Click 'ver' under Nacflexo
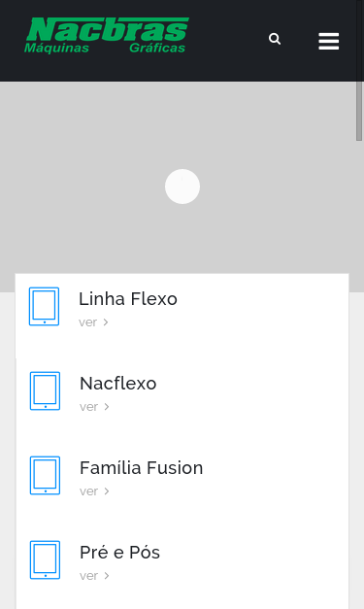Image resolution: width=364 pixels, height=609 pixels. (88, 407)
